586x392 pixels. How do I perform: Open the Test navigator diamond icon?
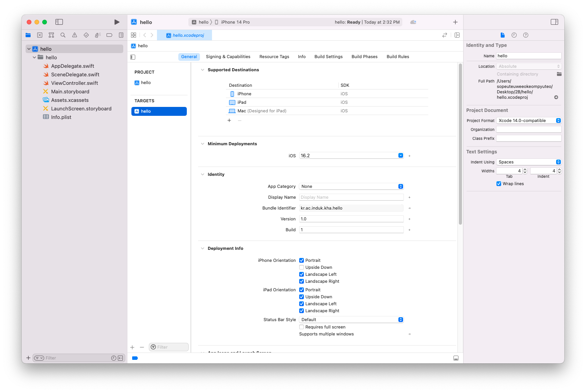(x=86, y=35)
